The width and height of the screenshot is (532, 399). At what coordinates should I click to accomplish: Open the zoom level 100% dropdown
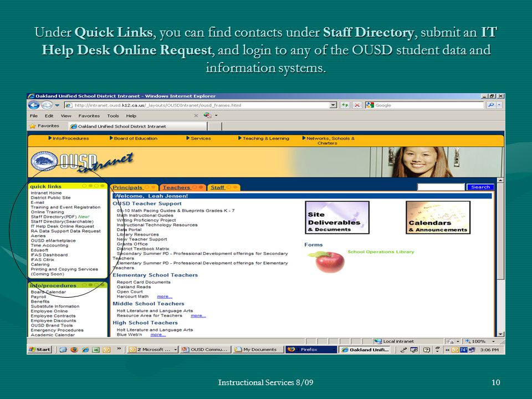493,341
